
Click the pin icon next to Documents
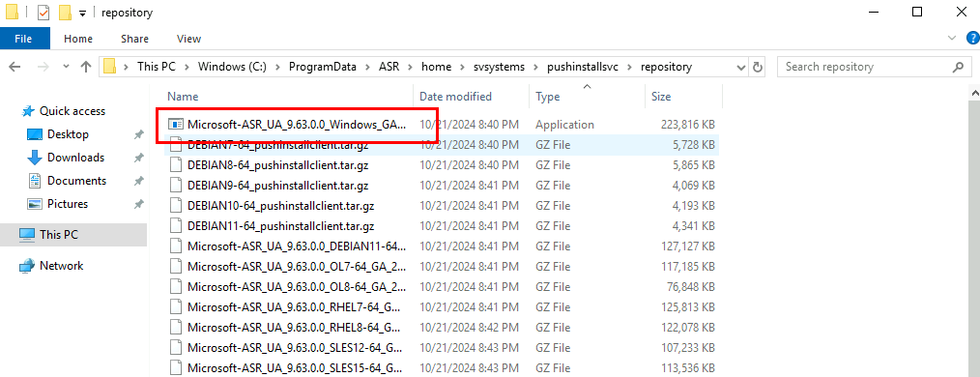(139, 181)
